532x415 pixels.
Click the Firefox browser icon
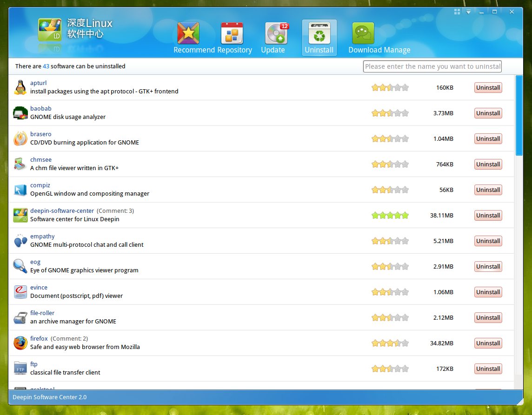[x=20, y=343]
